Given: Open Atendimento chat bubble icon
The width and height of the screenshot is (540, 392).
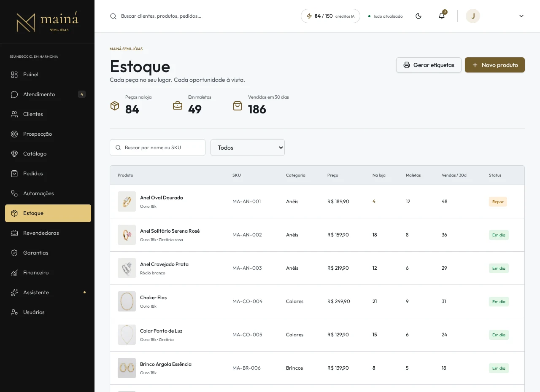Looking at the screenshot, I should (14, 94).
